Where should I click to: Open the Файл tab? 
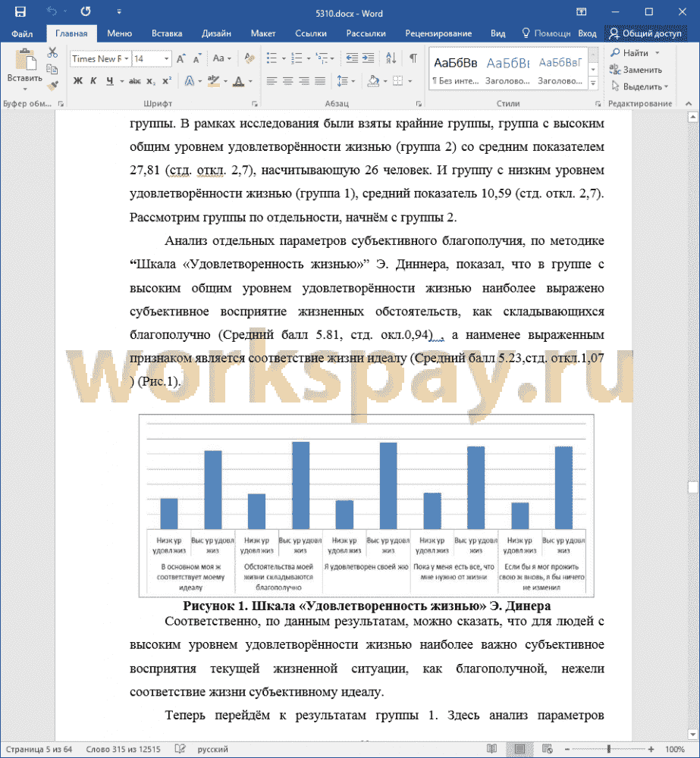[22, 33]
